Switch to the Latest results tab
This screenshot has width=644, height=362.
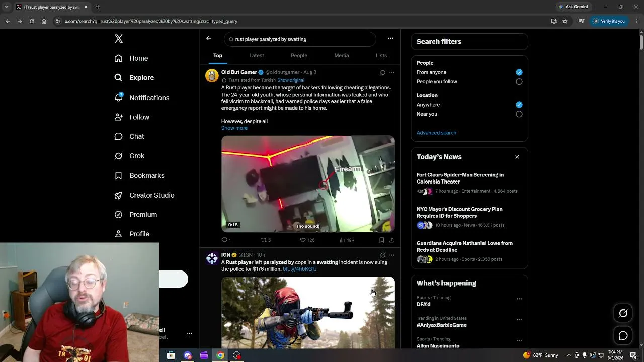coord(257,55)
